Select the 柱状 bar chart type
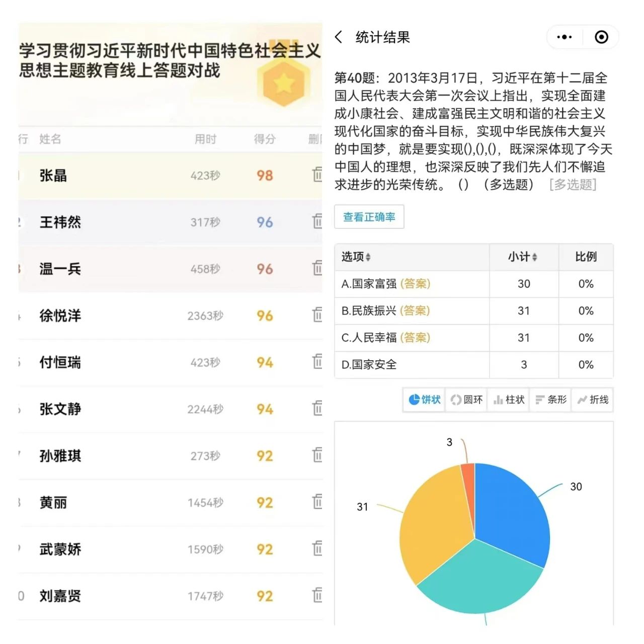 coord(509,399)
